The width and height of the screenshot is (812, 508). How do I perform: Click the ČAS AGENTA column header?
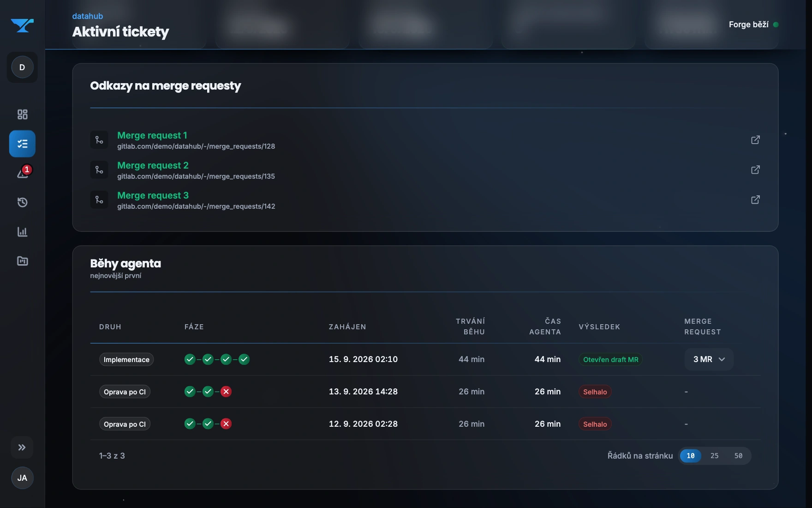click(x=545, y=327)
